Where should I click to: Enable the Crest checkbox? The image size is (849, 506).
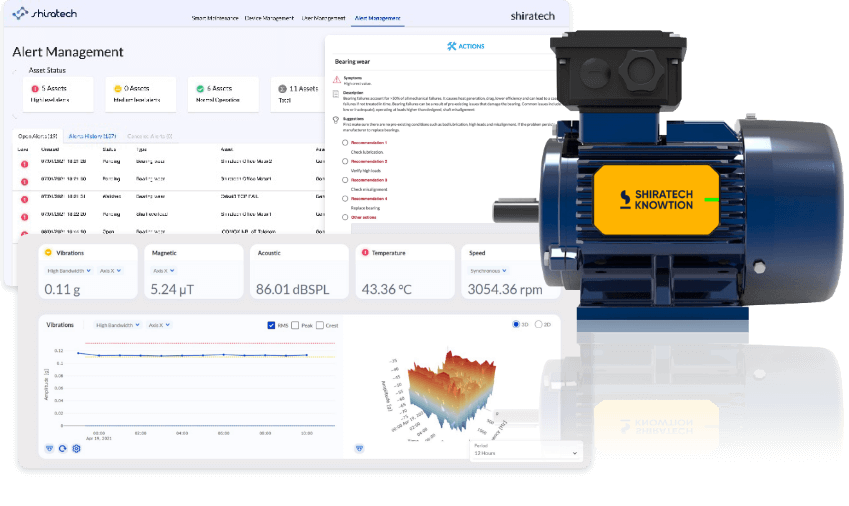(x=320, y=325)
